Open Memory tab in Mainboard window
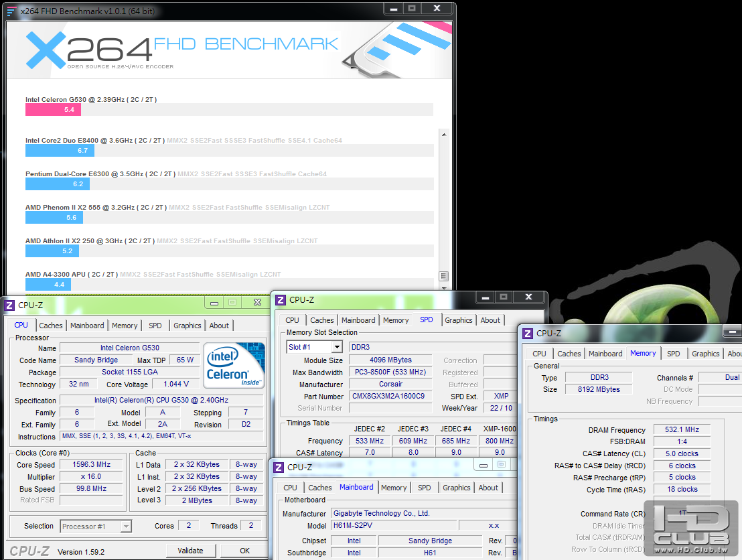Image resolution: width=742 pixels, height=560 pixels. pyautogui.click(x=394, y=488)
